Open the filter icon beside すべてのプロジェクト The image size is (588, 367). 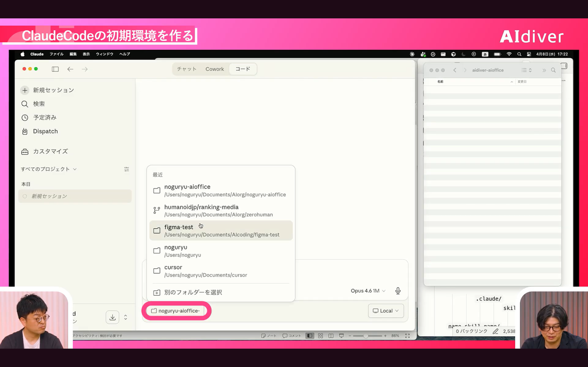(126, 169)
